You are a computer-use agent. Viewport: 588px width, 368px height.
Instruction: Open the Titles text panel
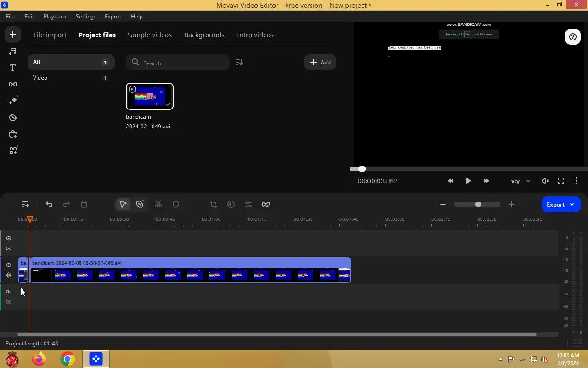13,68
